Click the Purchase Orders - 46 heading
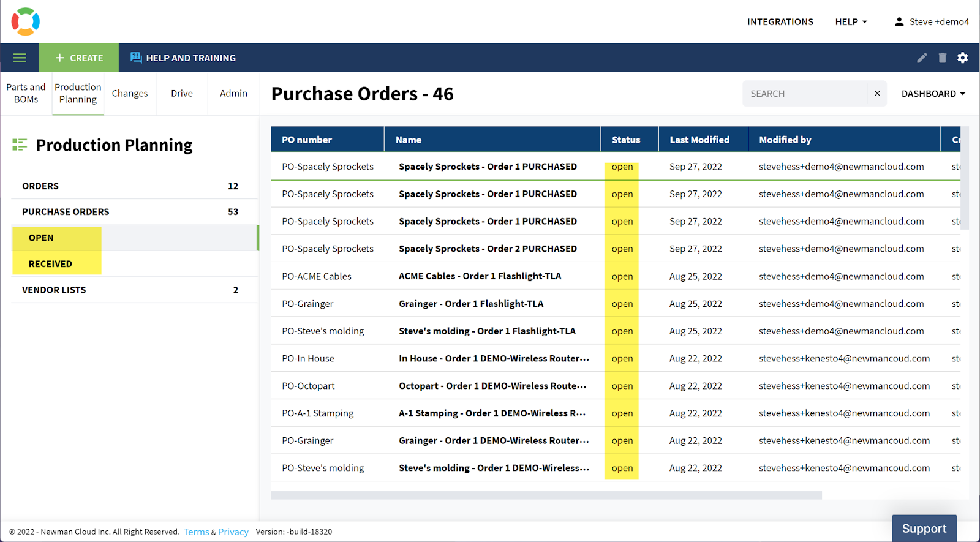 363,94
